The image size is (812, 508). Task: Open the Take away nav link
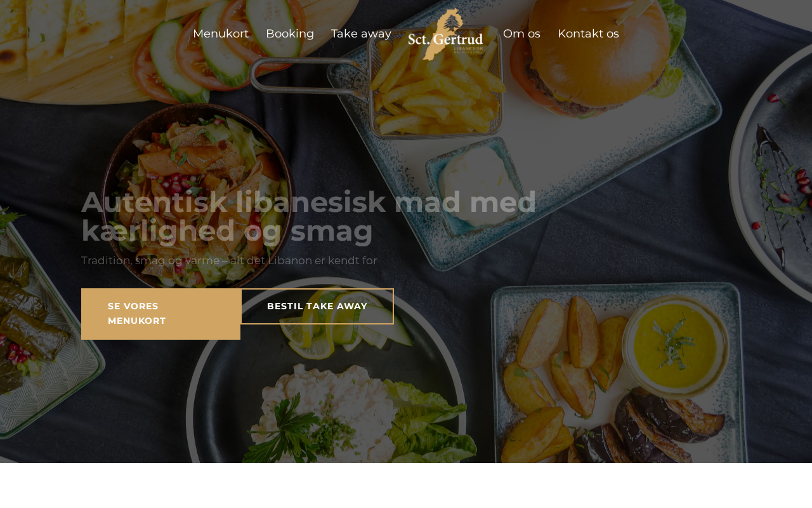click(361, 34)
